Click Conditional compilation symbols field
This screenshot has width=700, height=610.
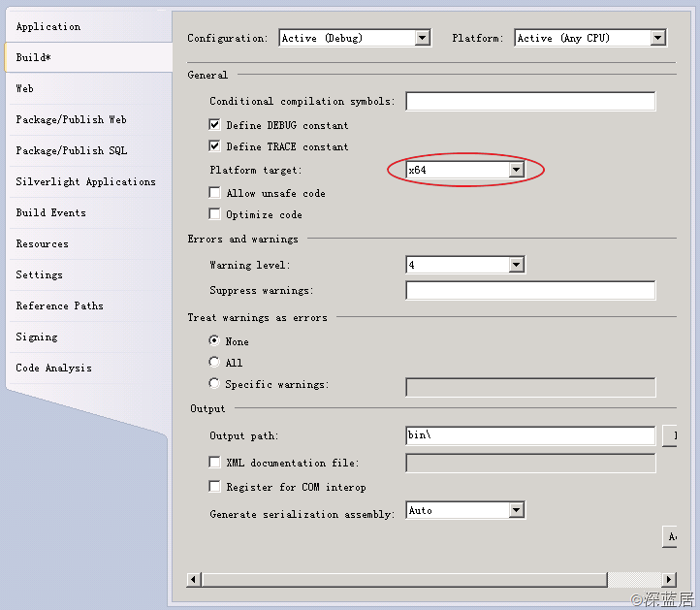pos(530,102)
